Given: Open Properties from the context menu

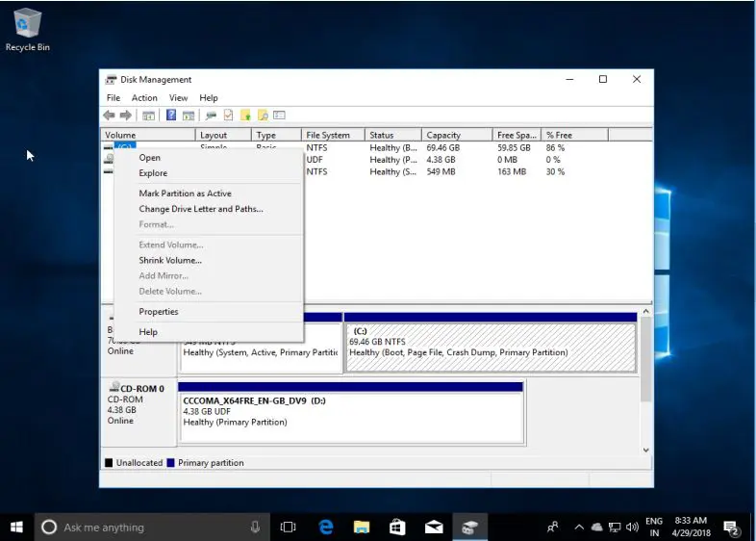Looking at the screenshot, I should pos(159,312).
